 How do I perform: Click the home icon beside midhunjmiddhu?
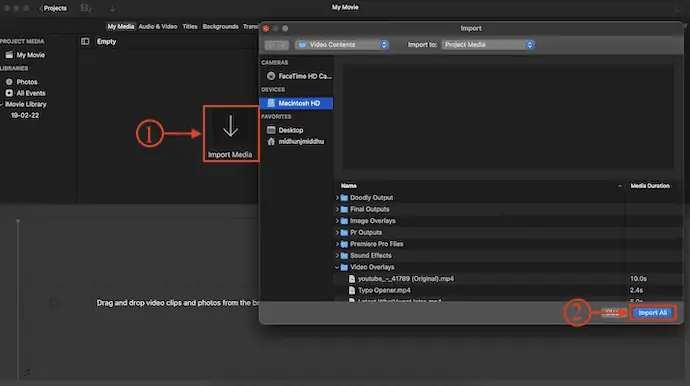tap(271, 141)
